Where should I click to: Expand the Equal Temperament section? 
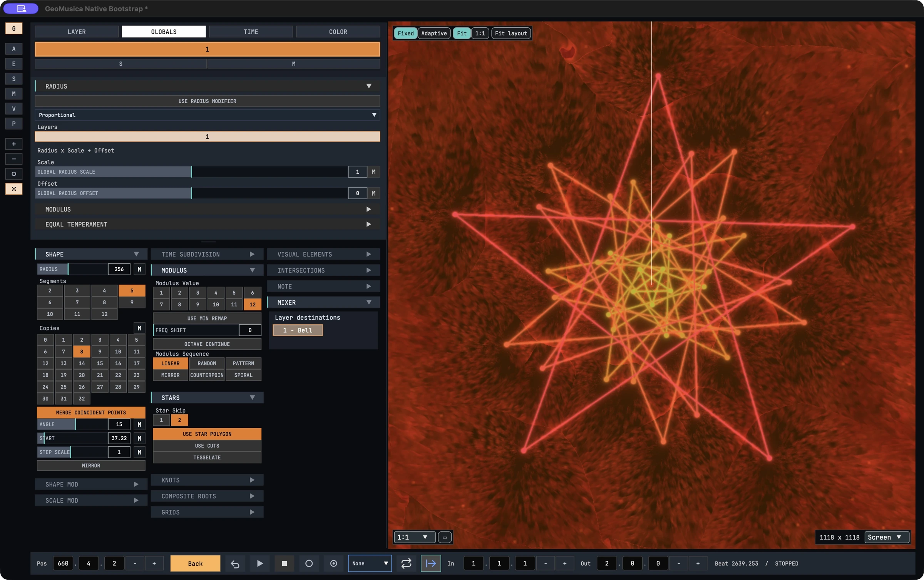click(207, 225)
